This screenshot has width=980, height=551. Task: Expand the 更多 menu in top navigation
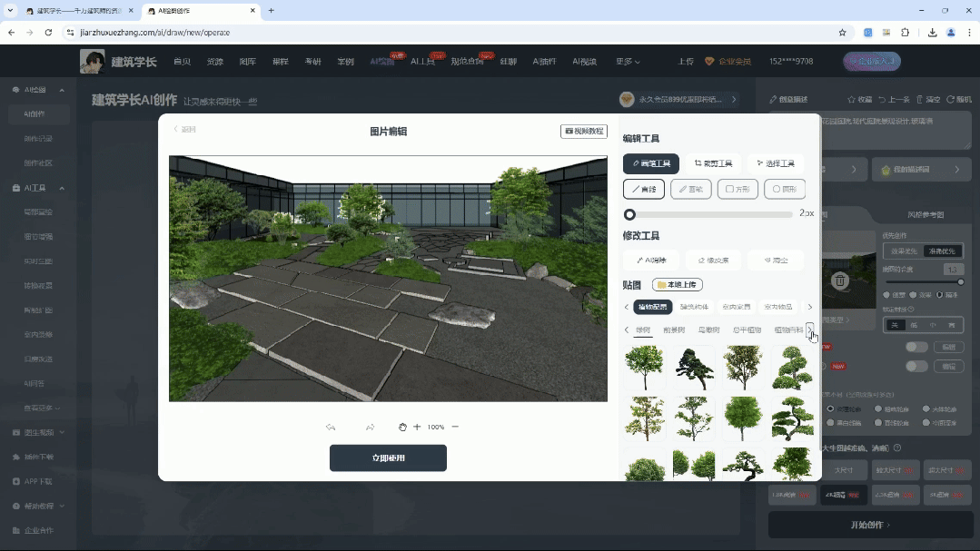628,62
